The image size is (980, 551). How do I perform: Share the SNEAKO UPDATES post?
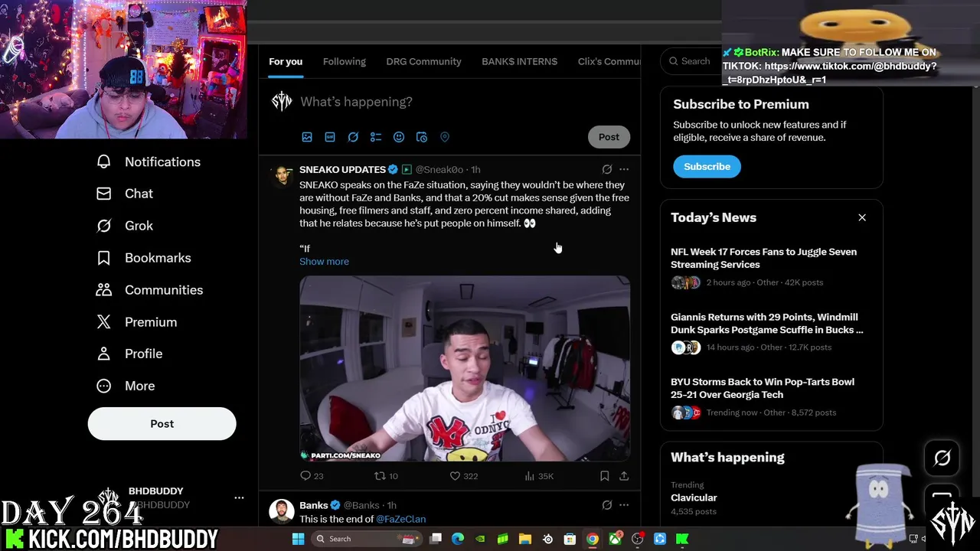[x=624, y=476]
